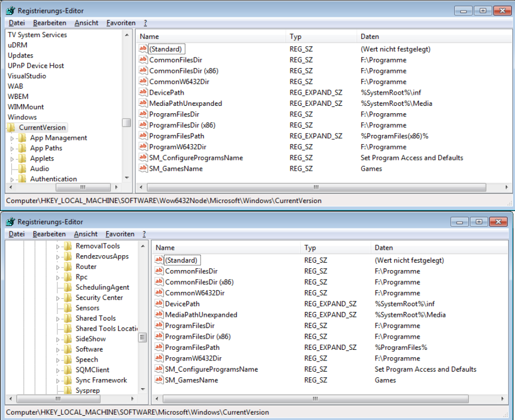The height and width of the screenshot is (420, 515).
Task: Click up arrow of top tree scrollbar
Action: coord(127,35)
